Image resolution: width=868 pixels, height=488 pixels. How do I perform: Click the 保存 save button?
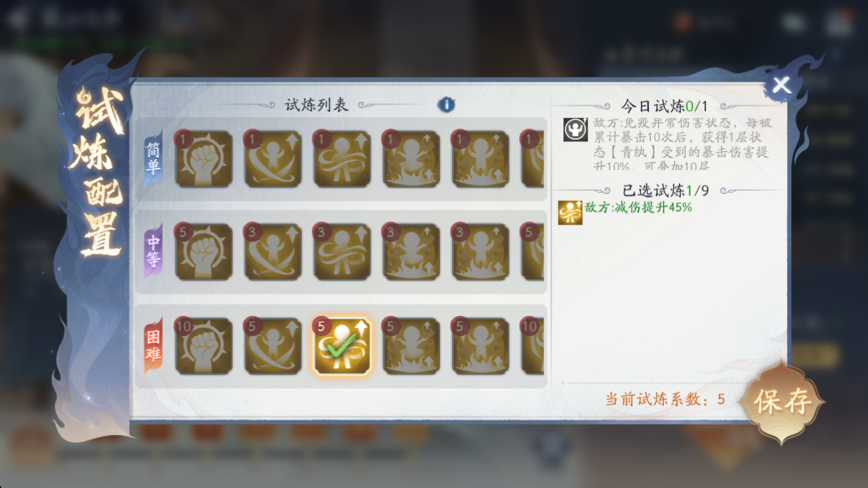pos(782,402)
